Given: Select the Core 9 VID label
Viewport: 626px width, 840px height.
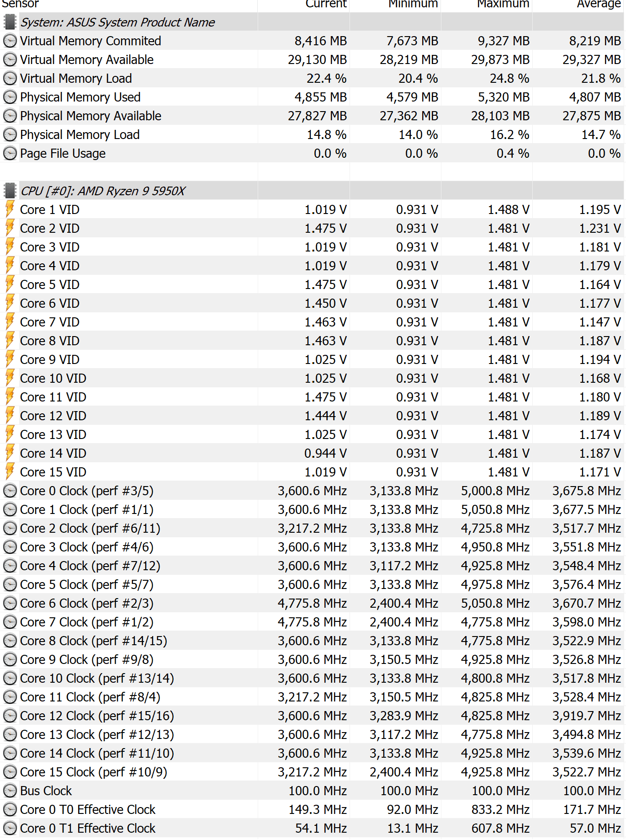Looking at the screenshot, I should click(x=50, y=359).
